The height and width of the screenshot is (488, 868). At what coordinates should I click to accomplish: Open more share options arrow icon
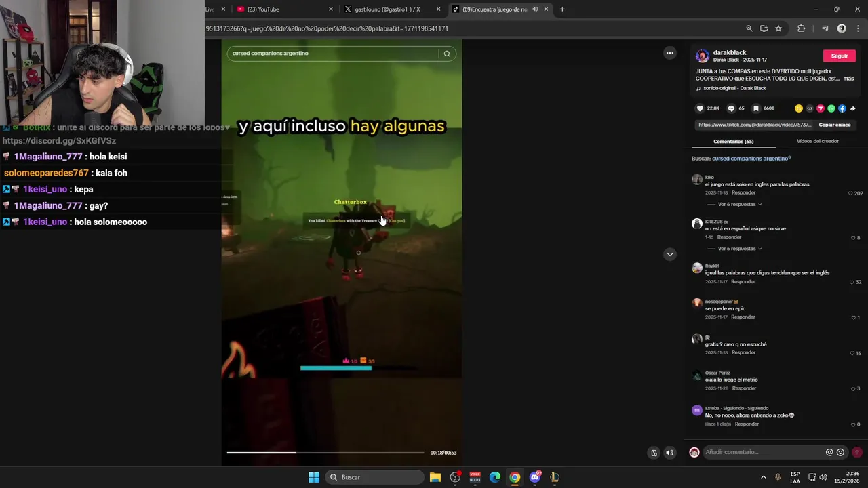click(853, 108)
